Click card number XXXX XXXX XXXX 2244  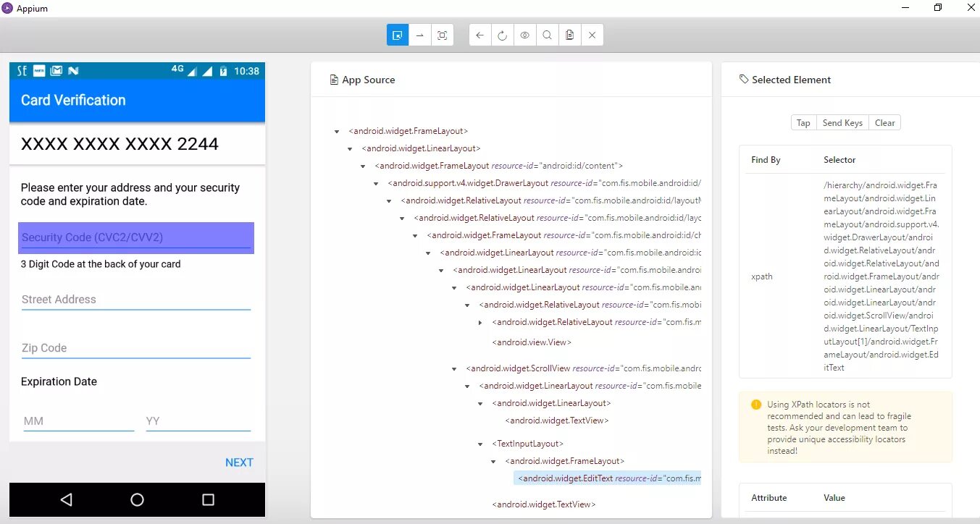[120, 144]
